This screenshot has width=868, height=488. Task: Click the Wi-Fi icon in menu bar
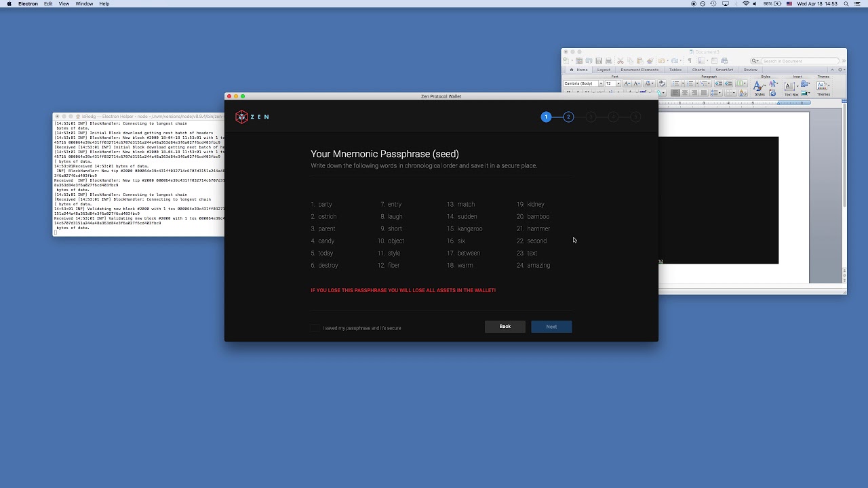point(746,3)
